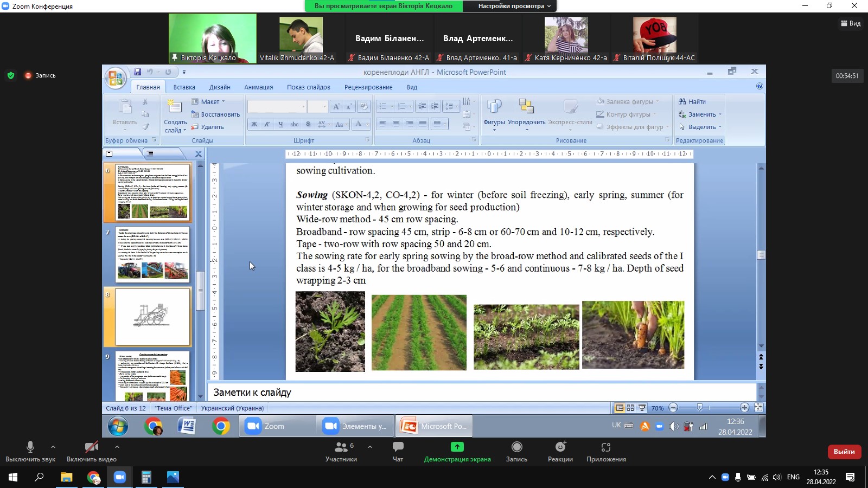Click the increase font size icon
Image resolution: width=868 pixels, height=488 pixels.
click(336, 106)
